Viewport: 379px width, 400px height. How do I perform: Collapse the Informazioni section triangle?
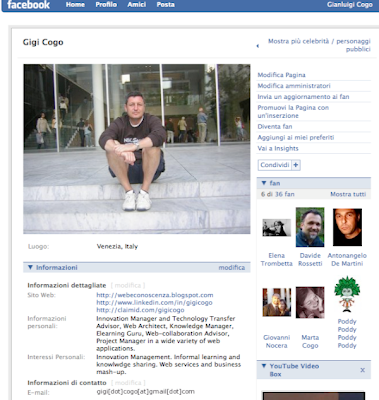point(30,267)
